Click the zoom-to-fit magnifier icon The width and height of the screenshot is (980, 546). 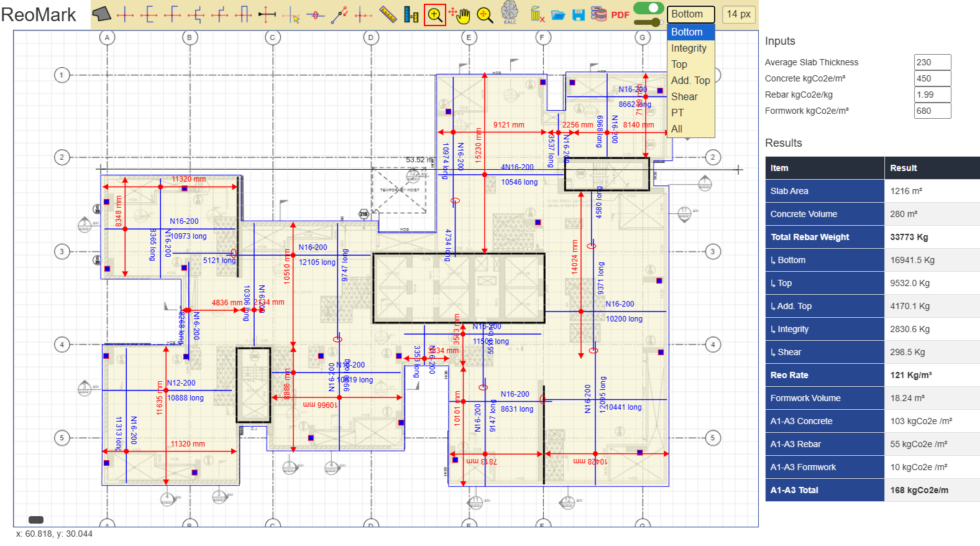(x=485, y=15)
